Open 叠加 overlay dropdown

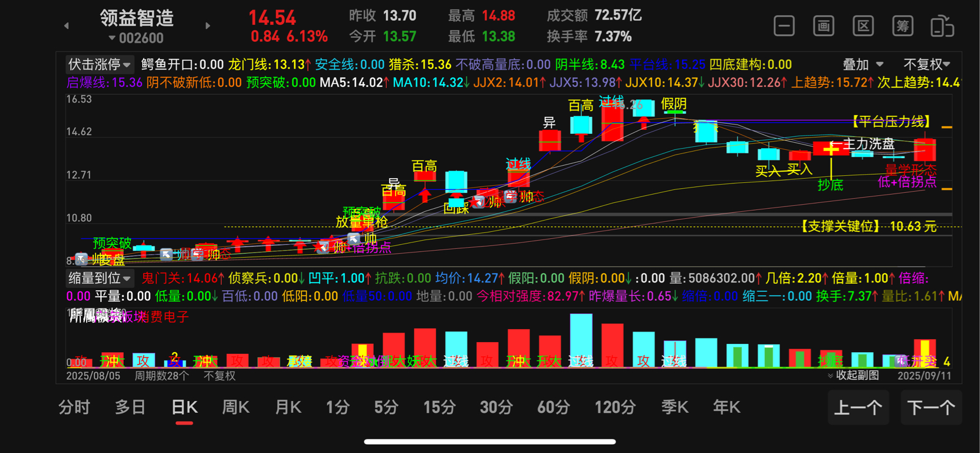click(x=863, y=64)
